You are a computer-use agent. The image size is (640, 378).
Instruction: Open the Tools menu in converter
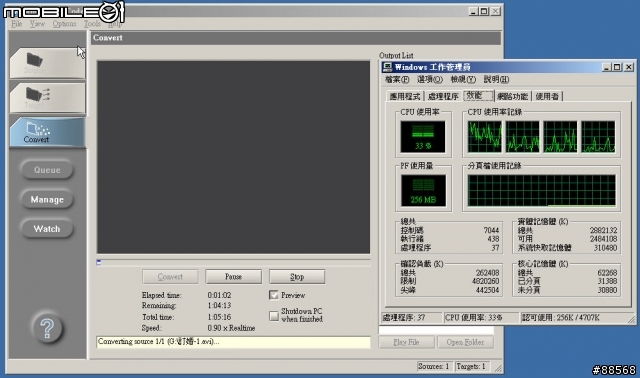pyautogui.click(x=92, y=24)
